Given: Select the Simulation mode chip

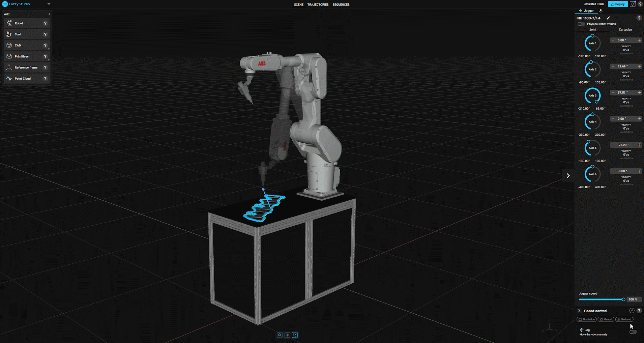Looking at the screenshot, I should [587, 319].
